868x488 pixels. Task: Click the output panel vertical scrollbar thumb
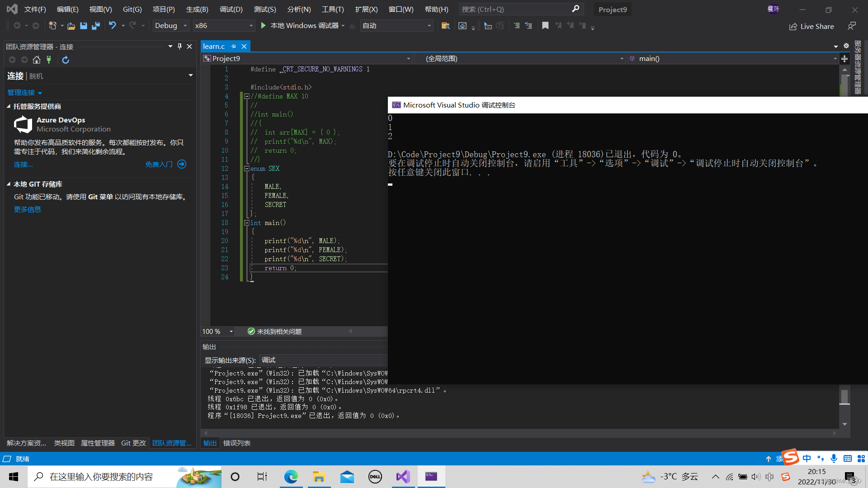(844, 397)
